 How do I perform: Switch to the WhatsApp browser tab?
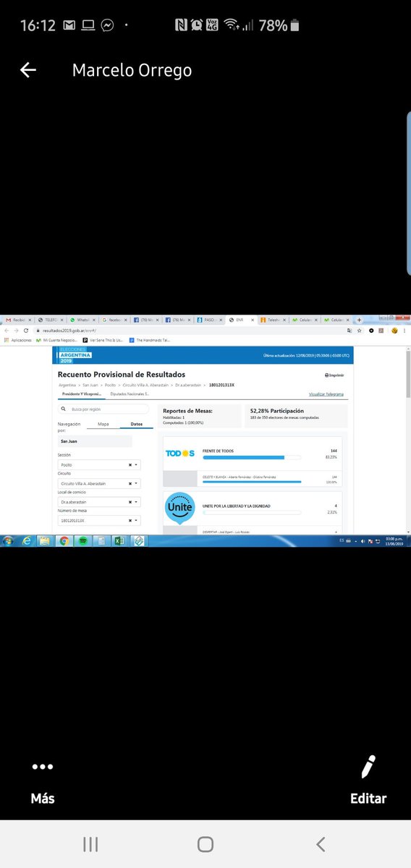[x=83, y=320]
